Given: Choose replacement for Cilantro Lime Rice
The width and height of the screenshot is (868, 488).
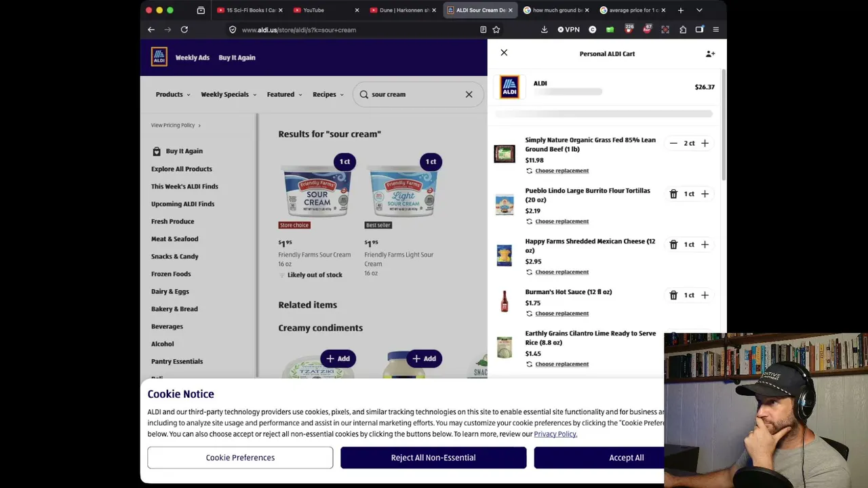Looking at the screenshot, I should [561, 365].
